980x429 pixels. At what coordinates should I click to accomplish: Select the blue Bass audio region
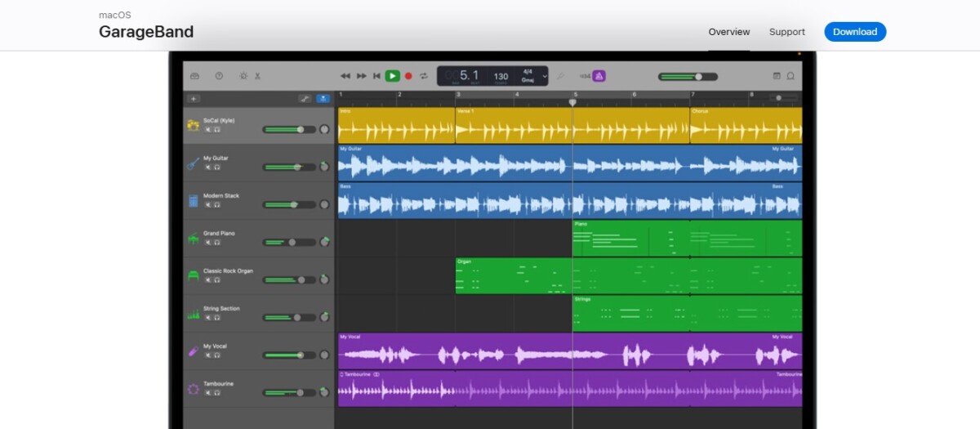tap(570, 200)
